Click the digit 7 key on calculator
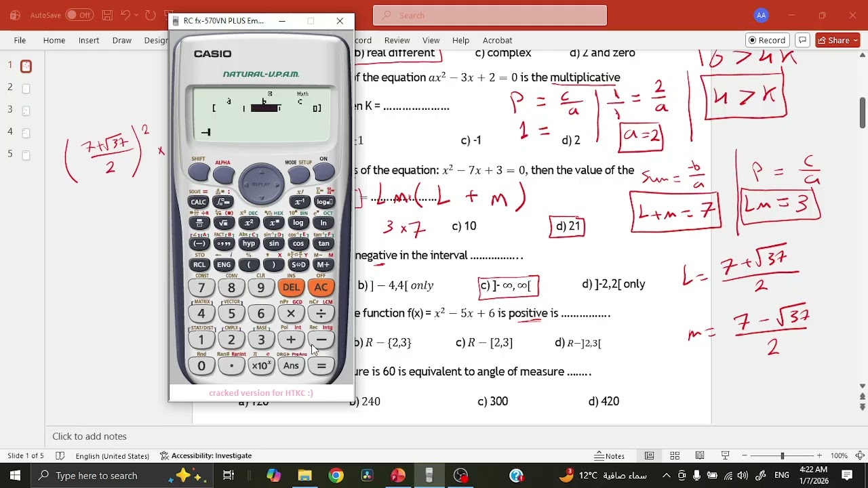The width and height of the screenshot is (868, 488). 201,287
